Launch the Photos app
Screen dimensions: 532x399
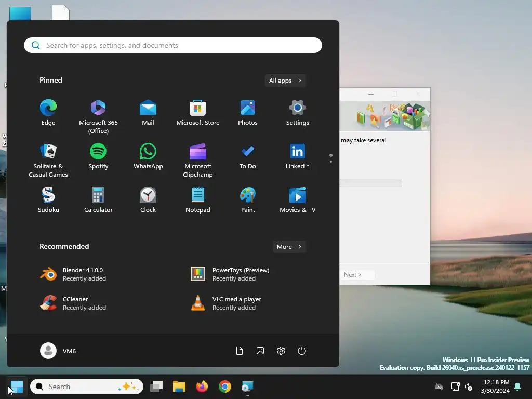coord(248,113)
